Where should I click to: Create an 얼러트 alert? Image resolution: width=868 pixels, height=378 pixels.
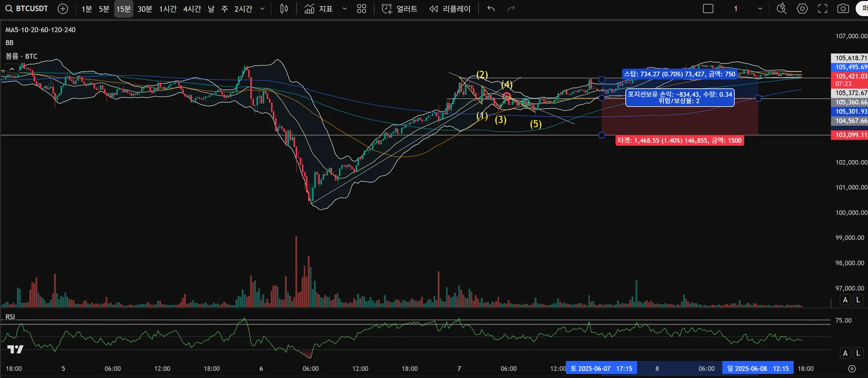[x=400, y=9]
